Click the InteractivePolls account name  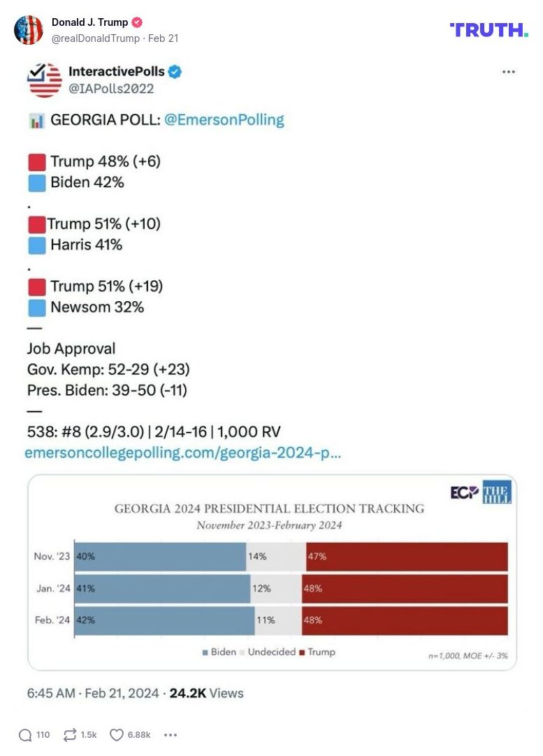(116, 72)
